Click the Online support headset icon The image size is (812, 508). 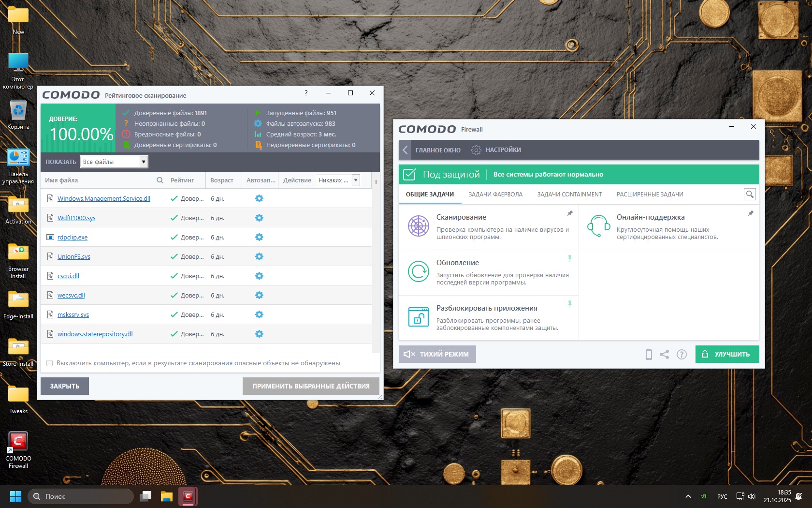pyautogui.click(x=598, y=226)
